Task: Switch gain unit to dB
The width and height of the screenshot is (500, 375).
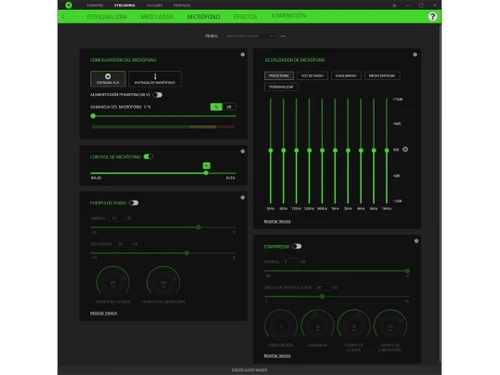Action: 229,107
